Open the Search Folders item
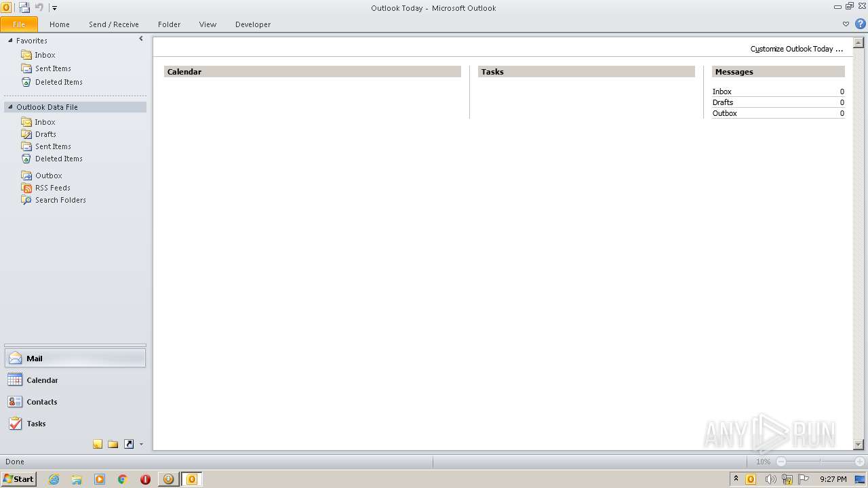 [60, 200]
